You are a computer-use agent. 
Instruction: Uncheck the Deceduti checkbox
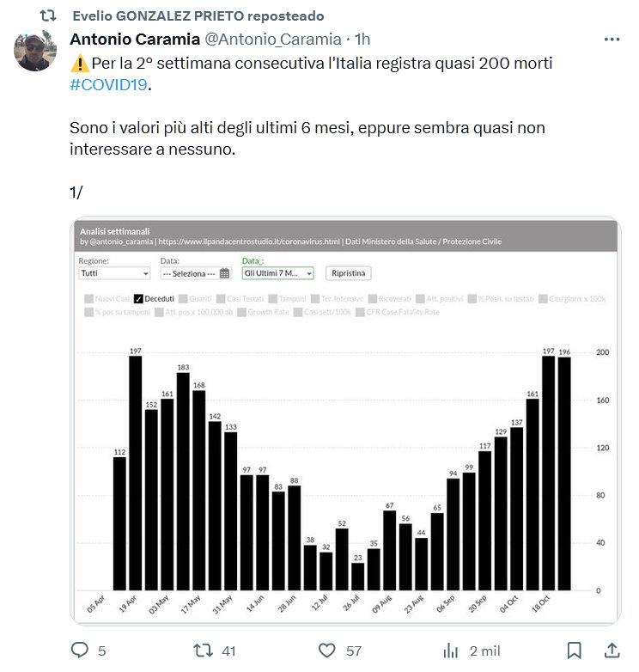click(x=138, y=298)
